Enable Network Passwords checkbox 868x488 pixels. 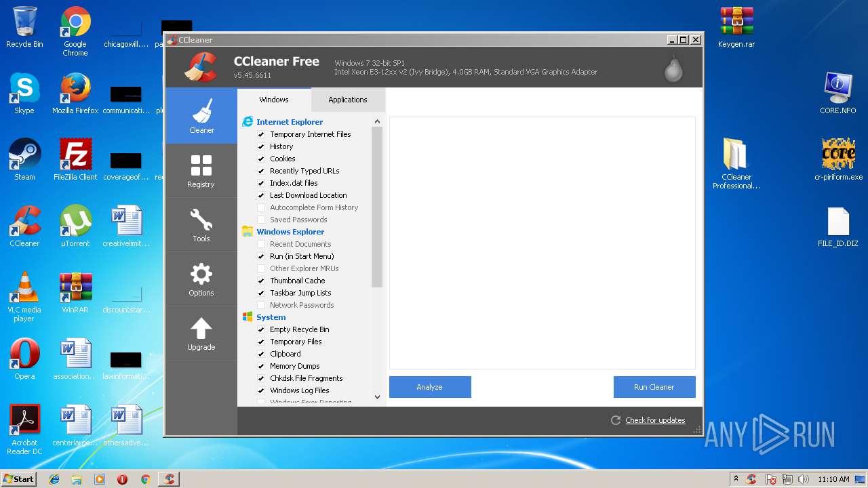coord(261,305)
